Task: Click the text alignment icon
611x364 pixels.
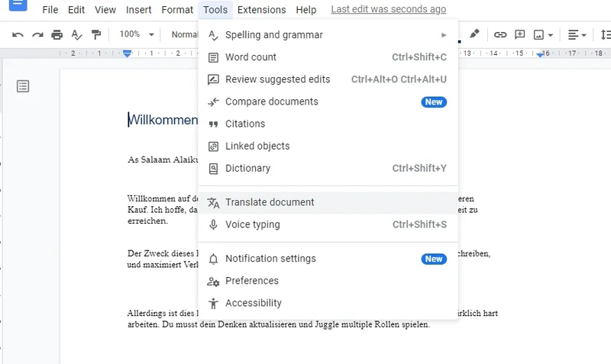Action: pos(573,35)
